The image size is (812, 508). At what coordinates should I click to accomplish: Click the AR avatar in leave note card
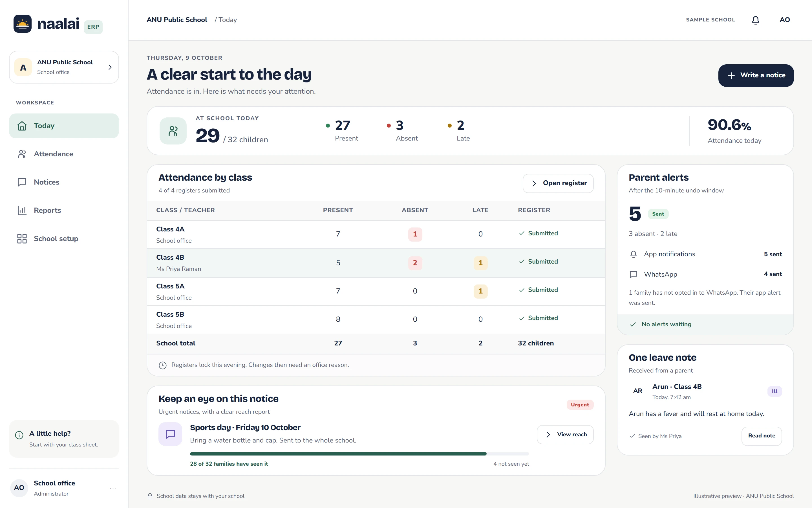(x=637, y=391)
